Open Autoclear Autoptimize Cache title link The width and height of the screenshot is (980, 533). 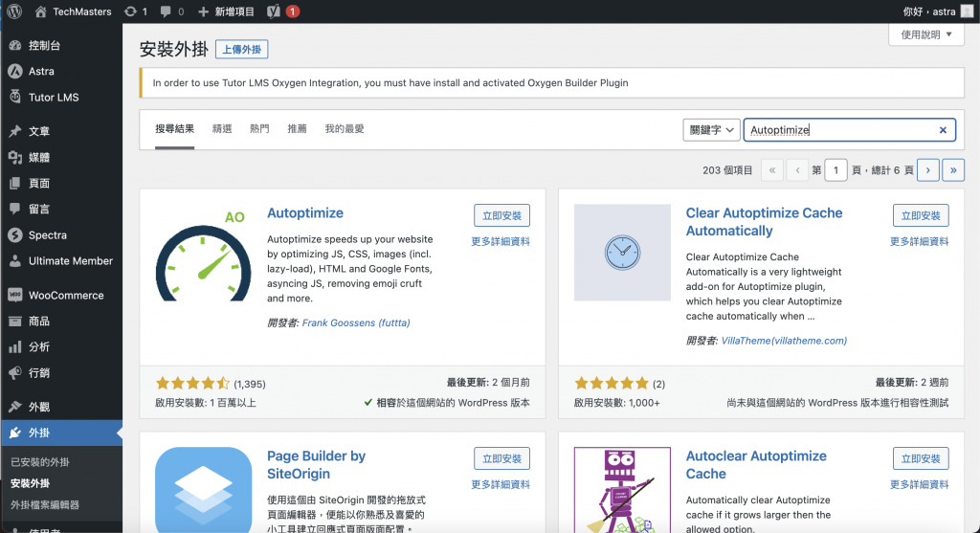(756, 465)
